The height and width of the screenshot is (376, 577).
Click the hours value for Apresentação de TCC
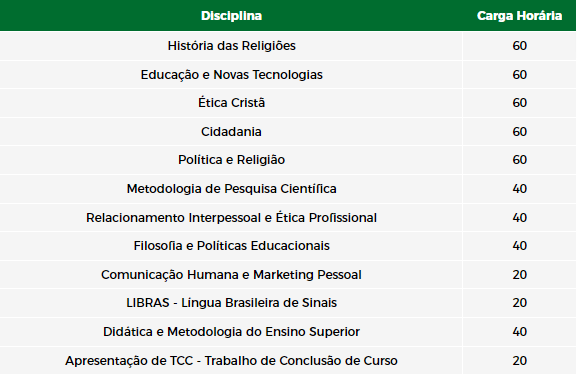point(520,361)
